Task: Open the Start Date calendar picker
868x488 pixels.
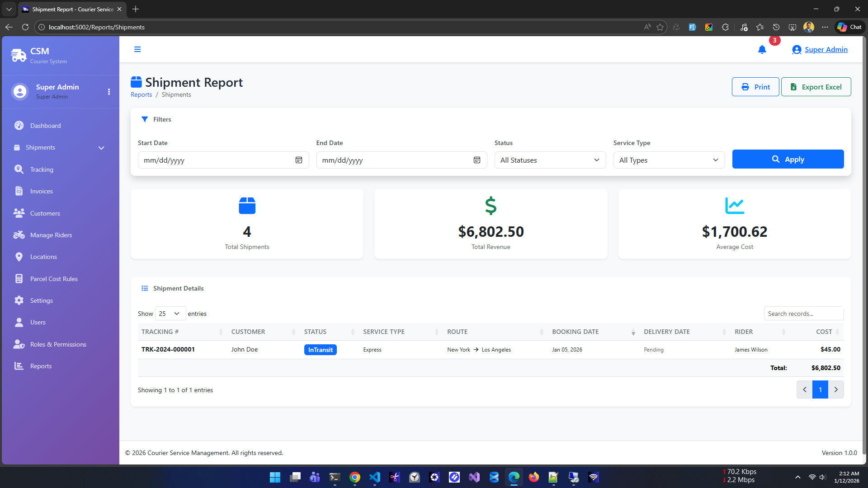Action: coord(298,160)
